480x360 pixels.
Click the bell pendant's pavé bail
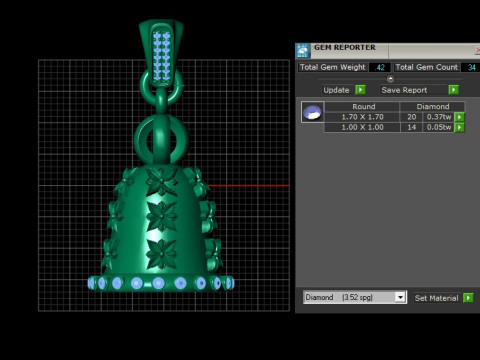pyautogui.click(x=161, y=53)
